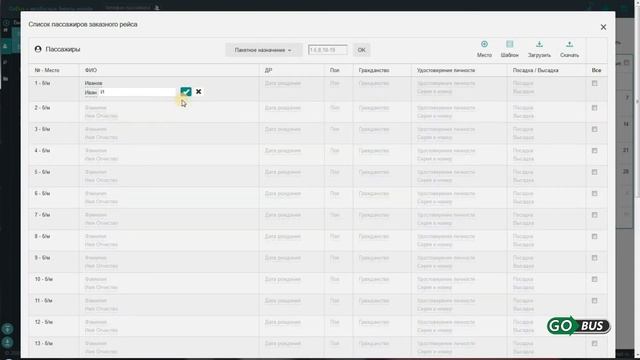The width and height of the screenshot is (640, 360).
Task: Tick the checkbox for row 10 - б/м
Action: tap(594, 279)
